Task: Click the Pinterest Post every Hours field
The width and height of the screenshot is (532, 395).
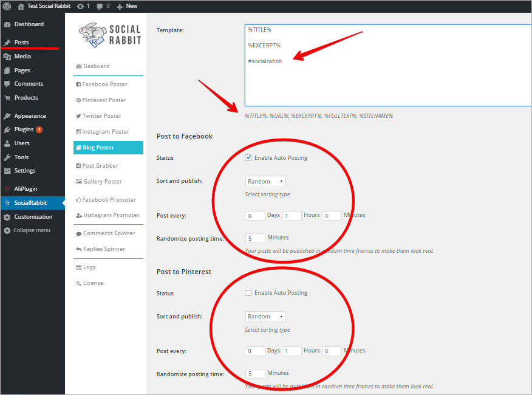Action: click(x=292, y=351)
